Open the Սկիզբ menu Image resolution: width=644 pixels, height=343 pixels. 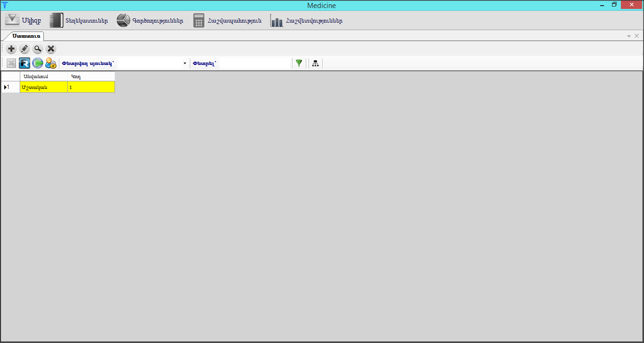pyautogui.click(x=23, y=21)
